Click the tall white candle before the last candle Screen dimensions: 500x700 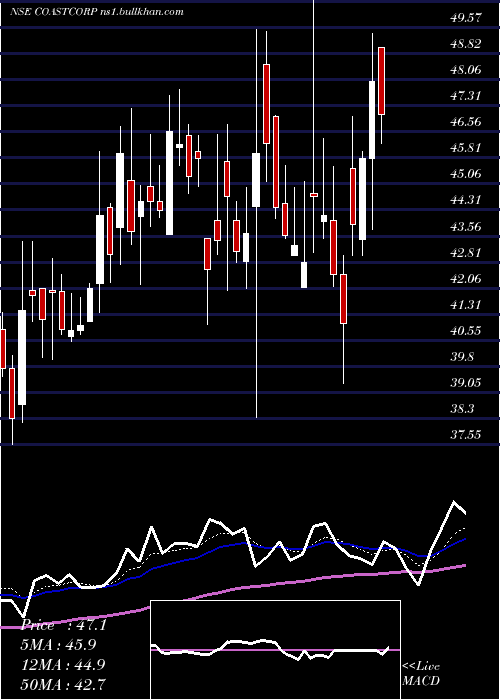(372, 120)
